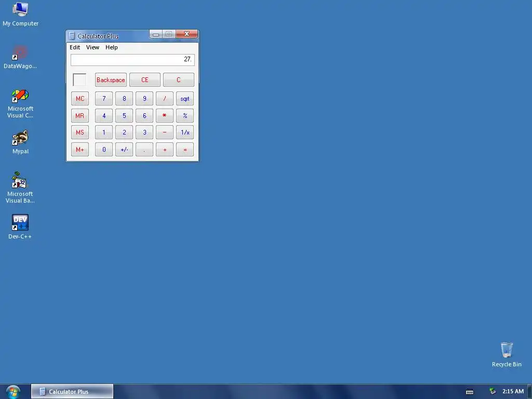Click the Calculator Plus taskbar button
Viewport: 532px width, 399px height.
(x=72, y=392)
